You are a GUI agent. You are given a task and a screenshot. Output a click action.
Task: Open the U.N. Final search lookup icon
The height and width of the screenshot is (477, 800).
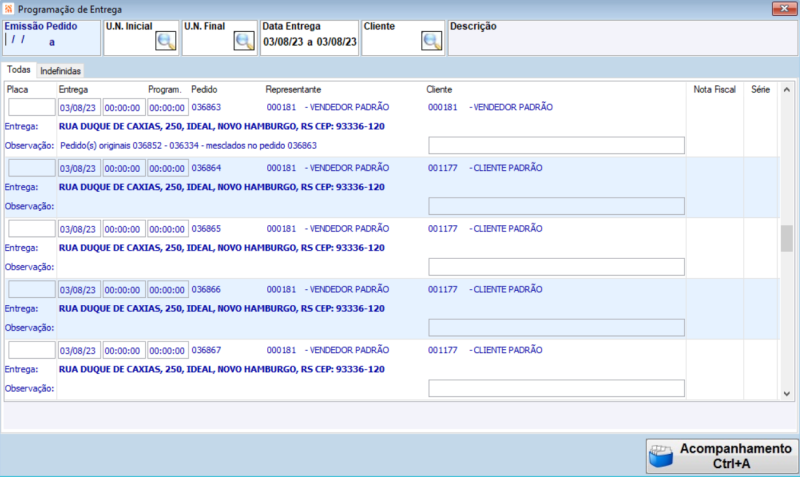pos(244,41)
